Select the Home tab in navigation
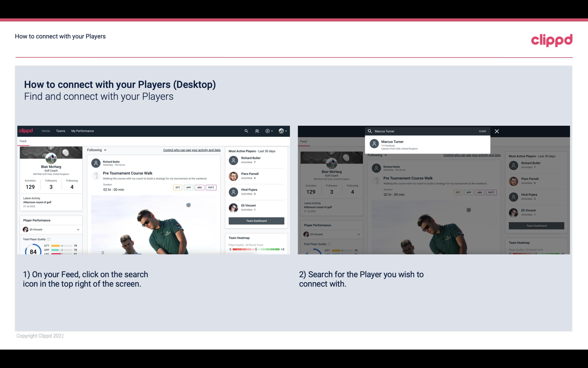The height and width of the screenshot is (368, 588). pos(45,131)
